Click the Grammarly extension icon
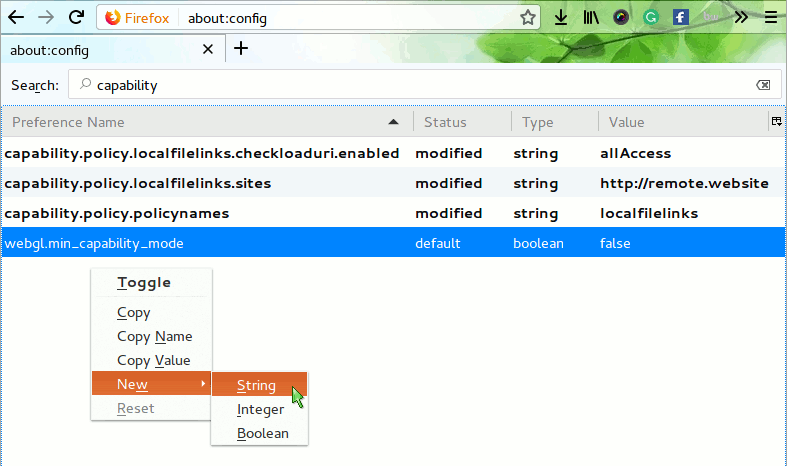Image resolution: width=787 pixels, height=466 pixels. click(x=651, y=17)
